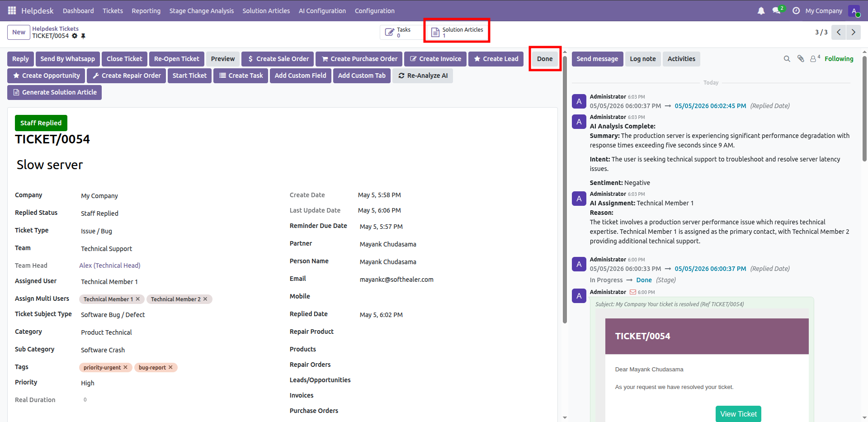
Task: Remove the bug-report tag
Action: [x=170, y=367]
